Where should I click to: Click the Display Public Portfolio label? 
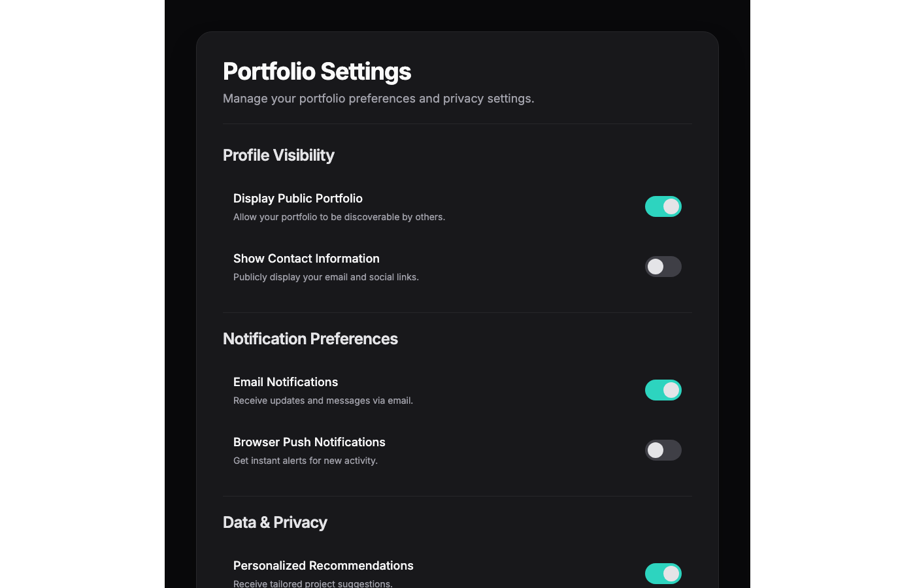click(x=298, y=199)
